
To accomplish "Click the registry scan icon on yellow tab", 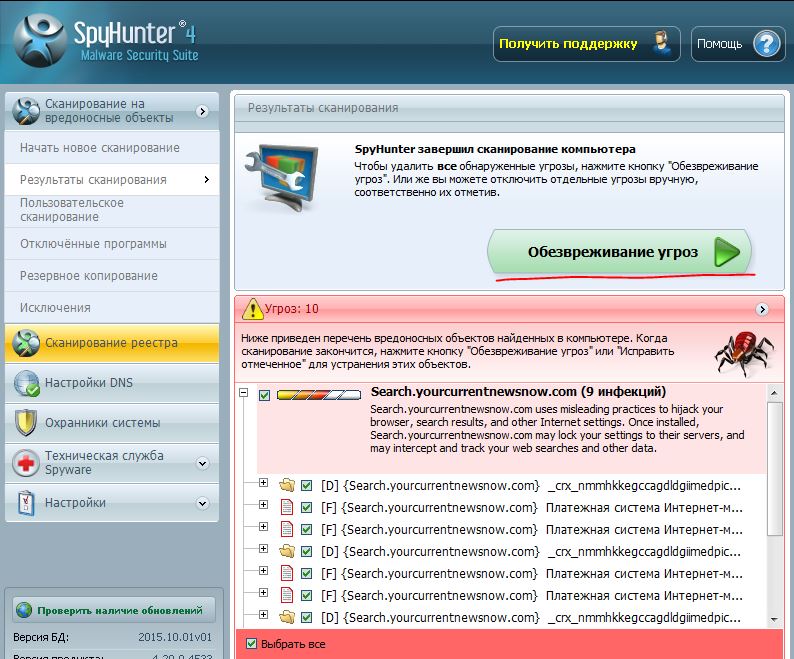I will [26, 342].
